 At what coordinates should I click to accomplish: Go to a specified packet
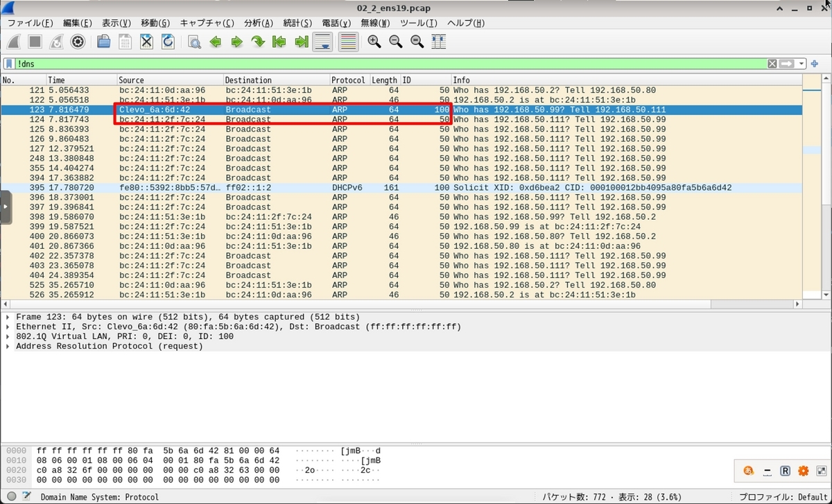coord(258,42)
